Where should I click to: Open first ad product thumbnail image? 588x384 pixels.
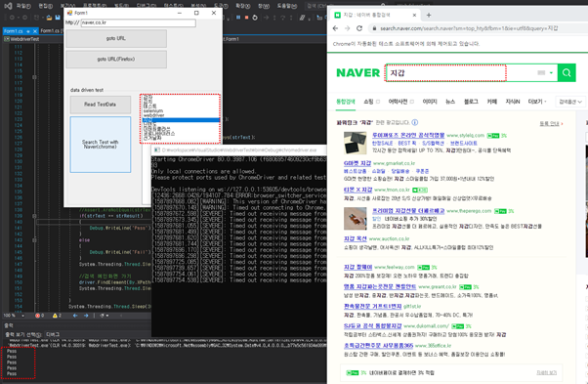(x=356, y=143)
